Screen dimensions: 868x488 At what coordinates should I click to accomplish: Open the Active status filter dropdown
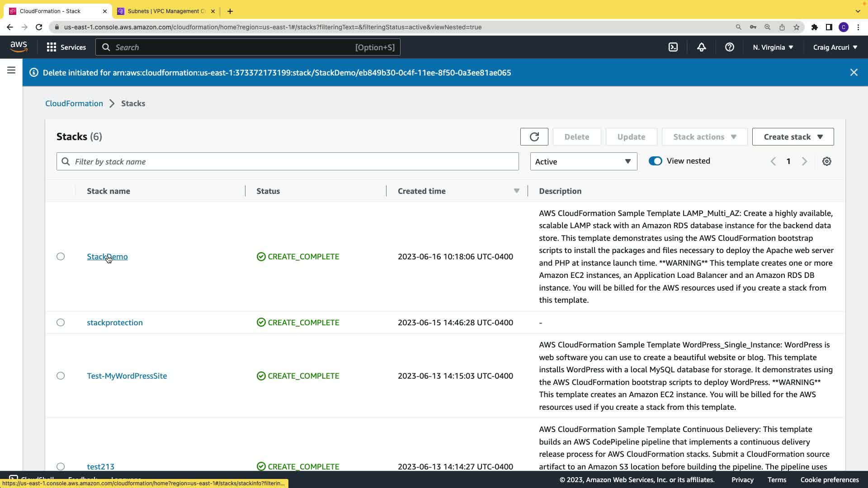[583, 161]
